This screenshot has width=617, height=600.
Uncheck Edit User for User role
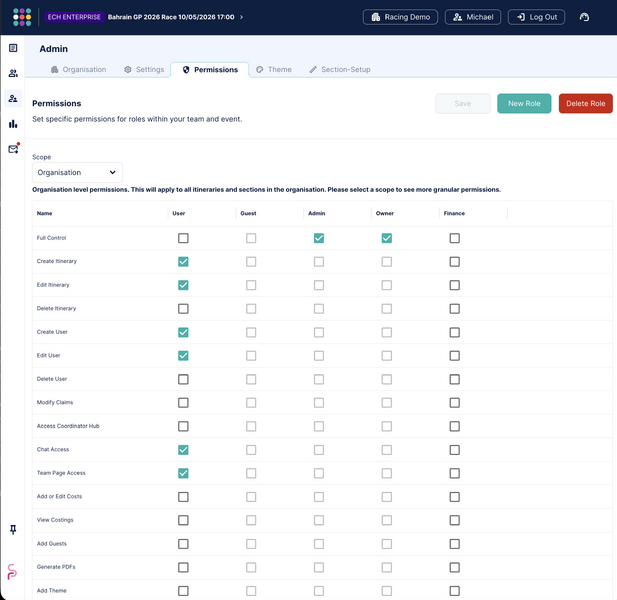coord(183,356)
